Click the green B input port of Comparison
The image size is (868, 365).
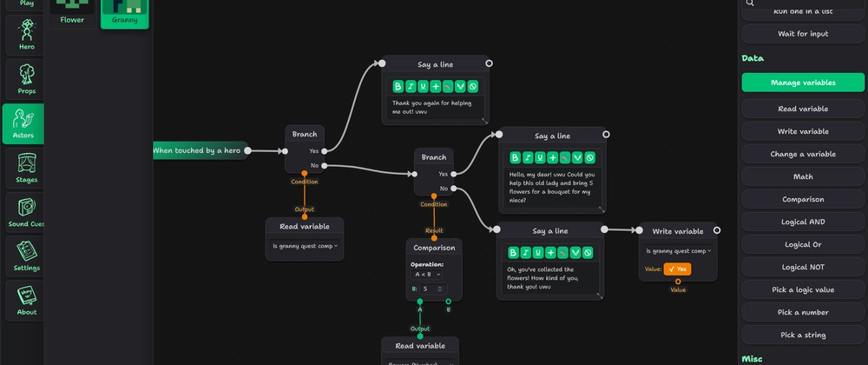pos(449,302)
